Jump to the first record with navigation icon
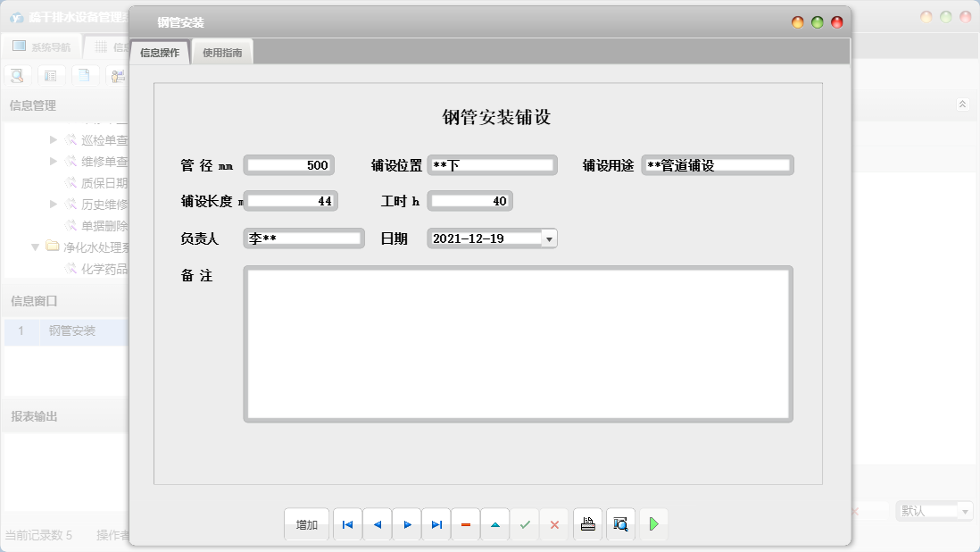This screenshot has width=980, height=552. point(347,524)
